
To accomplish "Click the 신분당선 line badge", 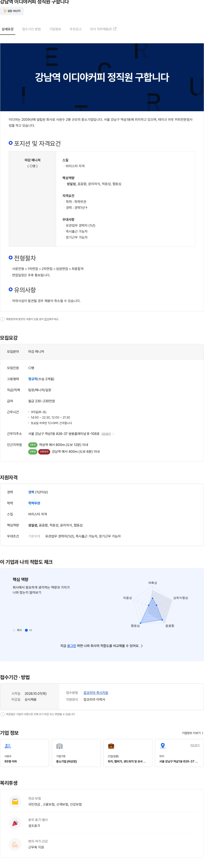I will click(44, 452).
